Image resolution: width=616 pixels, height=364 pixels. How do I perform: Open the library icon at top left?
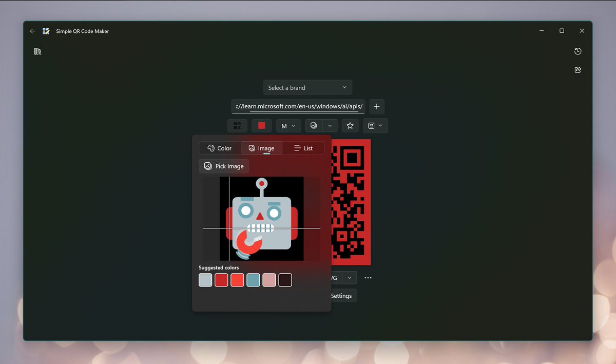coord(37,51)
